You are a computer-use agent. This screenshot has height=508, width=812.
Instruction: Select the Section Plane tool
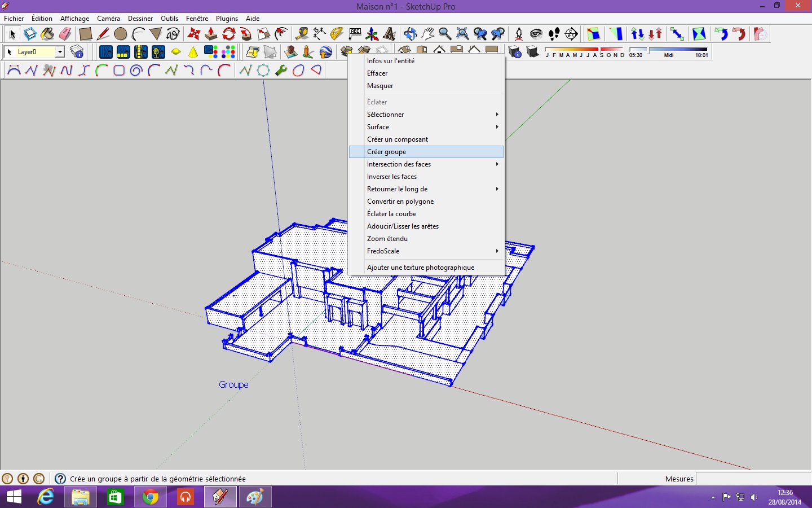(571, 34)
